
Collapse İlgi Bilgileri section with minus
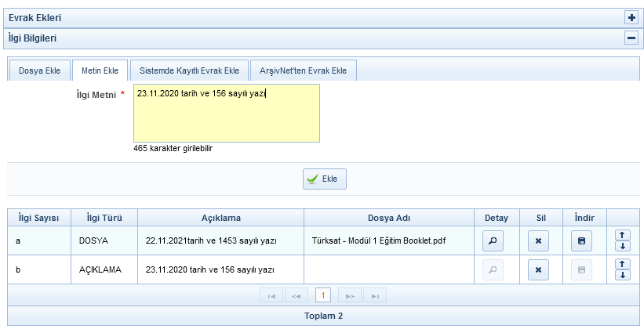tap(631, 38)
